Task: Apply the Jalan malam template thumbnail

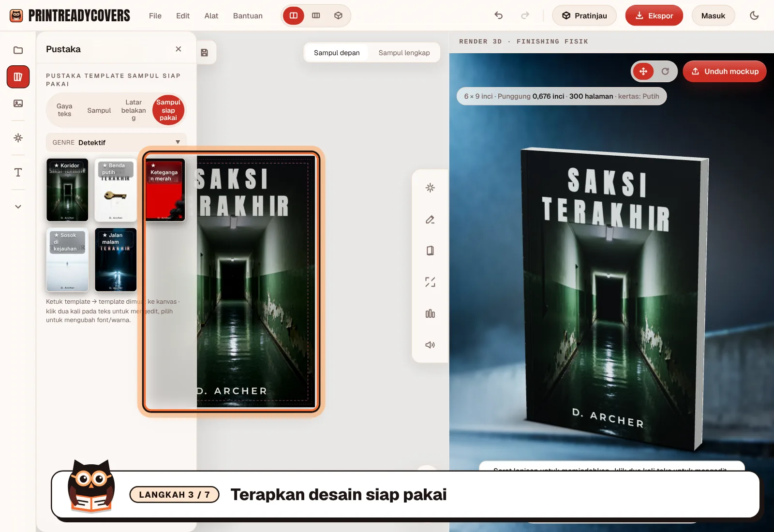Action: coord(116,260)
